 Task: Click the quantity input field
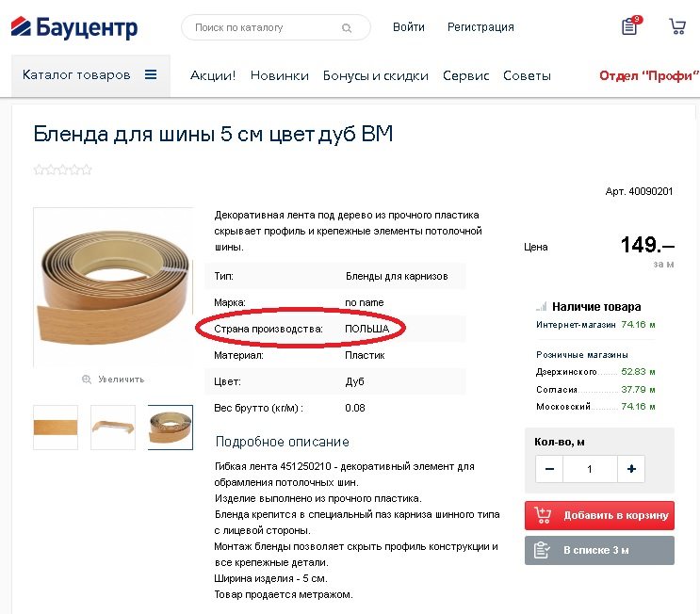pos(590,469)
